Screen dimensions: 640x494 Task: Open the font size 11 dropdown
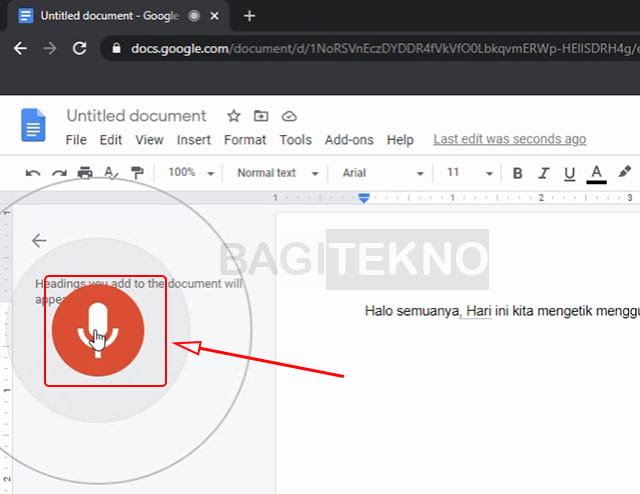click(470, 173)
